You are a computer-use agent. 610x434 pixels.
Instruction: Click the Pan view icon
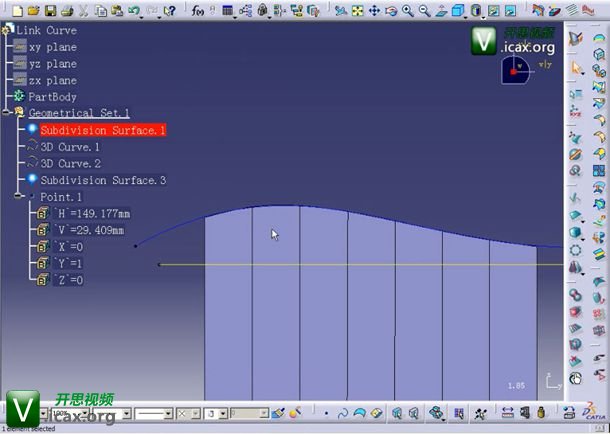point(374,11)
